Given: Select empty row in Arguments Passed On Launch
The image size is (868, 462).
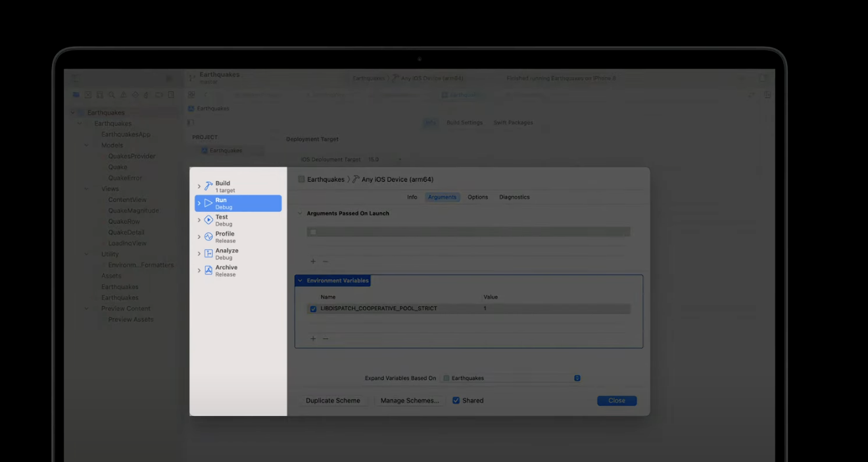Looking at the screenshot, I should click(x=468, y=232).
